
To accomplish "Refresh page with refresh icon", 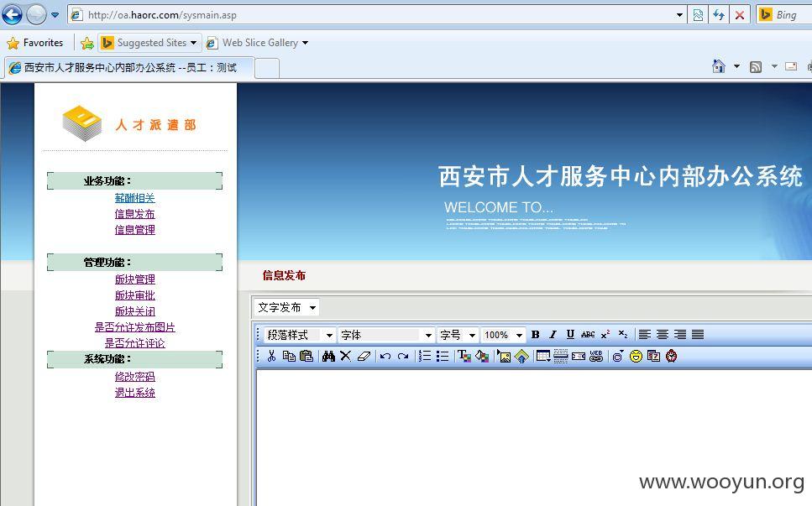I will click(x=718, y=15).
